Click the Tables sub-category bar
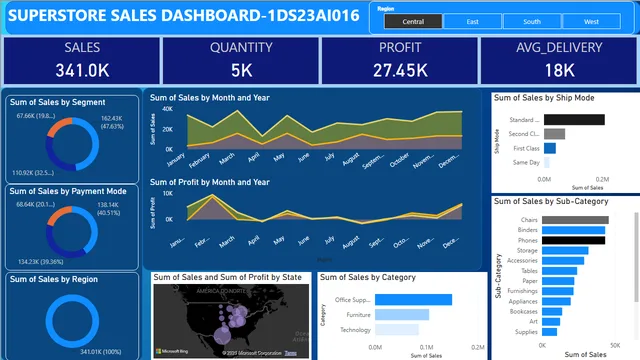 [560, 271]
